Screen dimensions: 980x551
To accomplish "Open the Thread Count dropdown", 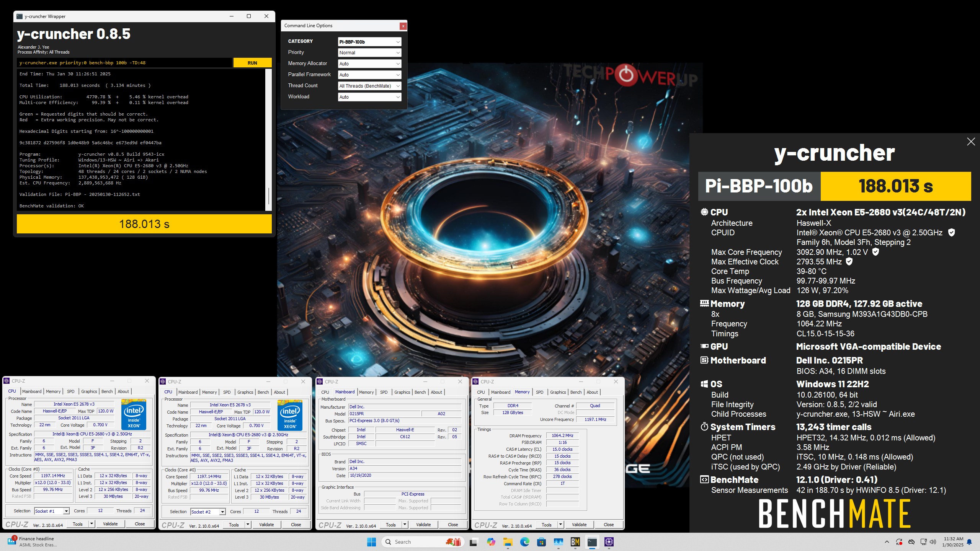I will (369, 86).
